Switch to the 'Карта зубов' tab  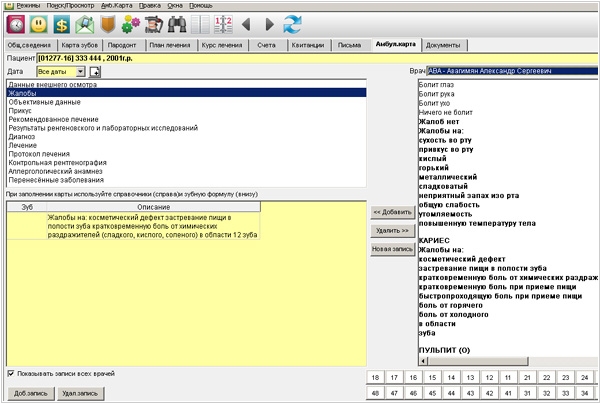[80, 45]
